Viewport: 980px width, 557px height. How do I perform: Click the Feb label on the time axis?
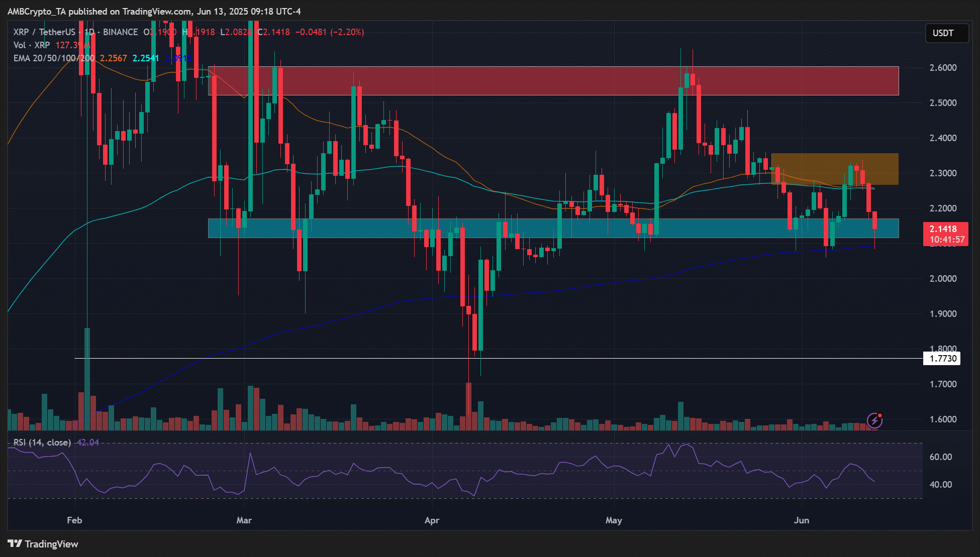pyautogui.click(x=74, y=520)
